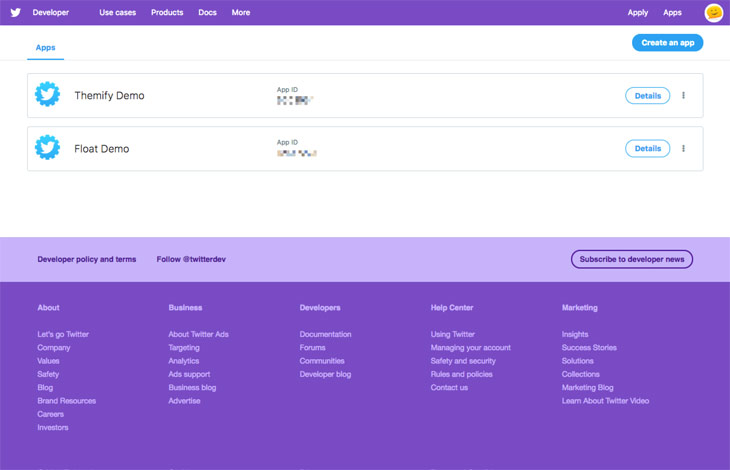The height and width of the screenshot is (470, 730).
Task: Open the Marketing Blog footer link
Action: (588, 387)
